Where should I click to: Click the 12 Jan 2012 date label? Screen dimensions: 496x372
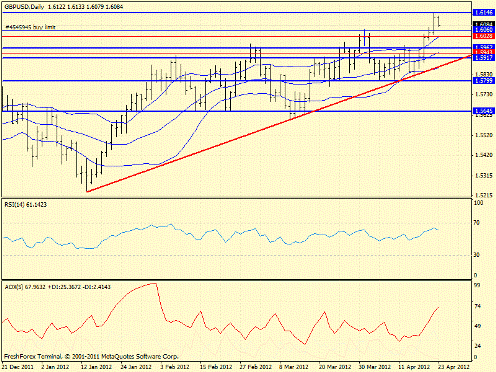tap(96, 367)
